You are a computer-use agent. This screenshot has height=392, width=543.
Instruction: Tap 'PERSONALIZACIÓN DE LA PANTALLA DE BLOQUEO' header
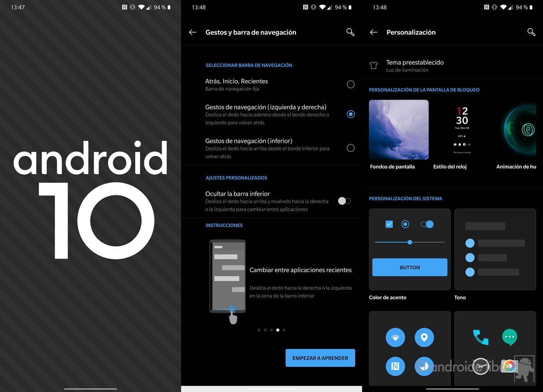[x=424, y=90]
